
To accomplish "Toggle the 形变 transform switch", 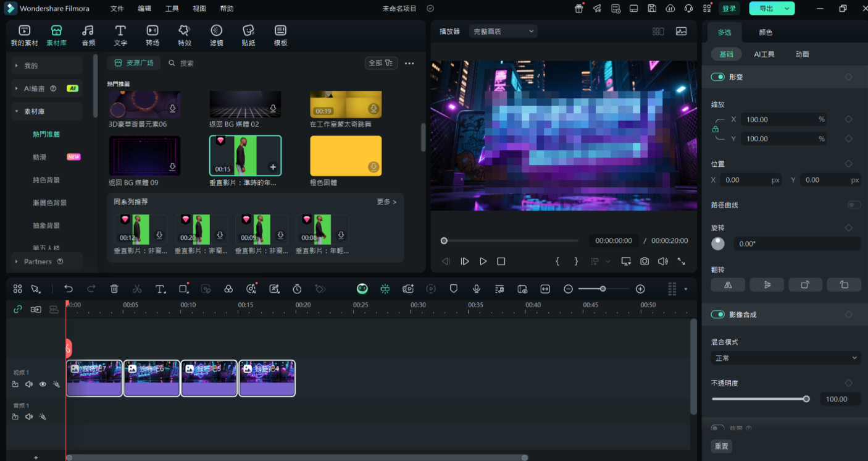I will (717, 77).
